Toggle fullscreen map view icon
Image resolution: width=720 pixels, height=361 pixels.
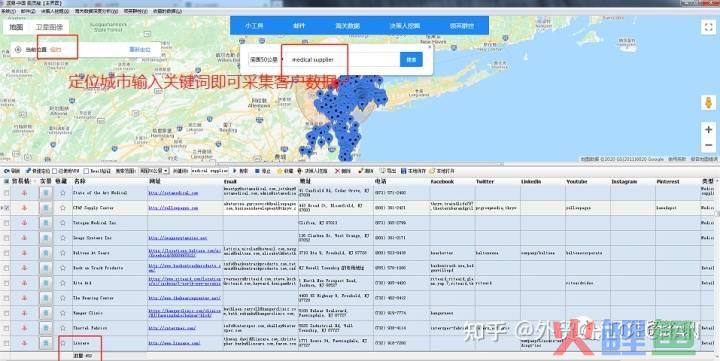[708, 27]
